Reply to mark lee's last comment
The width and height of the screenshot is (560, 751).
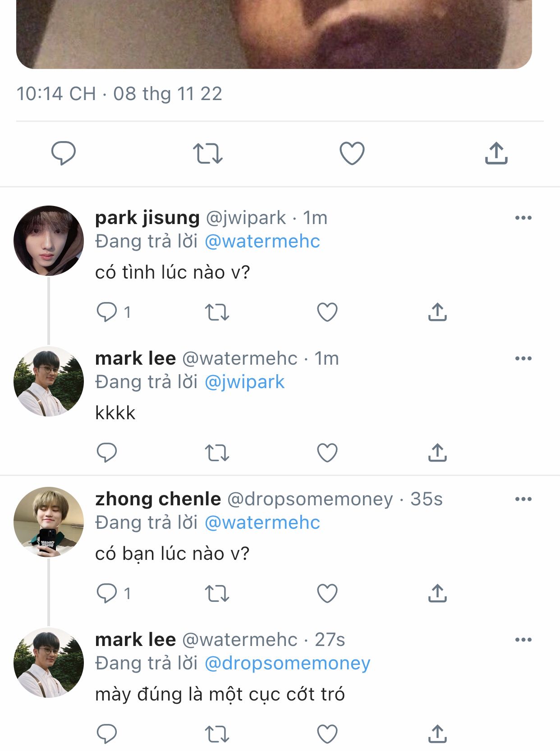tap(107, 734)
